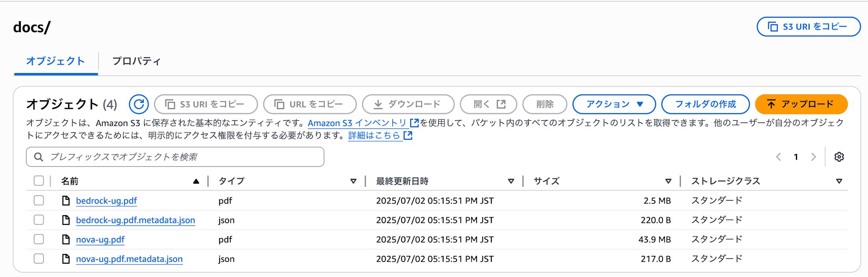The width and height of the screenshot is (868, 277).
Task: Sort by タイプ column arrow
Action: 353,181
